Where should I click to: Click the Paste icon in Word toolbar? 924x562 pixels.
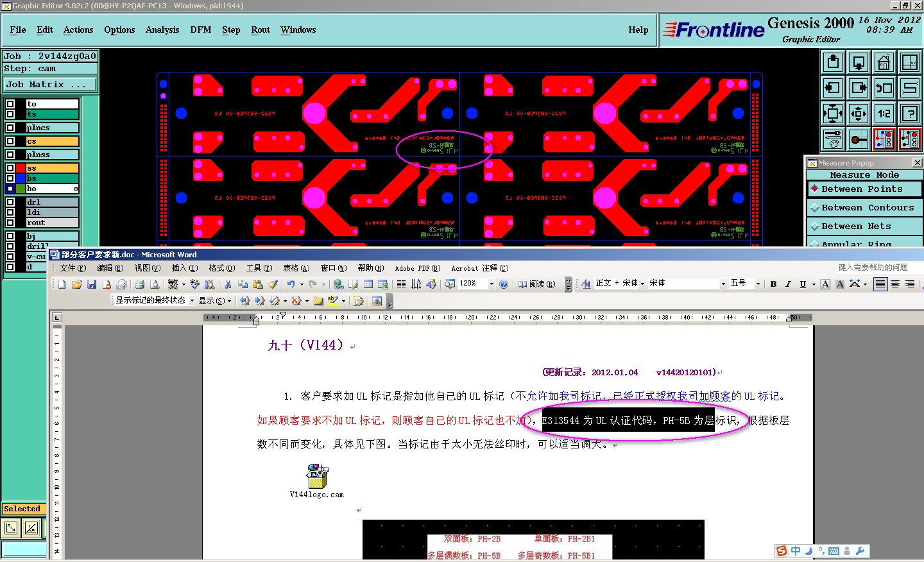[258, 284]
